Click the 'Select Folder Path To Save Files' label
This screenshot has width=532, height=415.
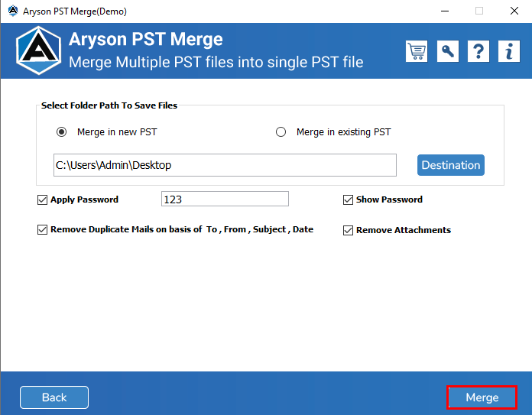pyautogui.click(x=109, y=105)
